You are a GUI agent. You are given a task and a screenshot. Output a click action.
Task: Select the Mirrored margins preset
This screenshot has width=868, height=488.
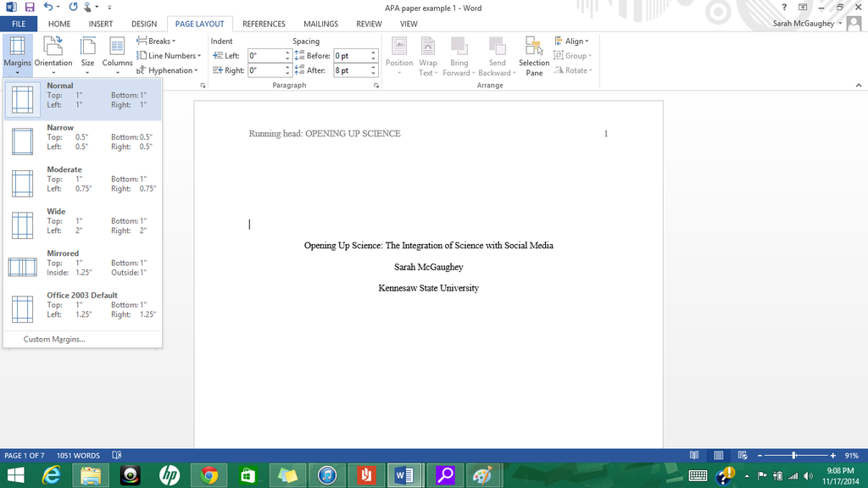[82, 267]
